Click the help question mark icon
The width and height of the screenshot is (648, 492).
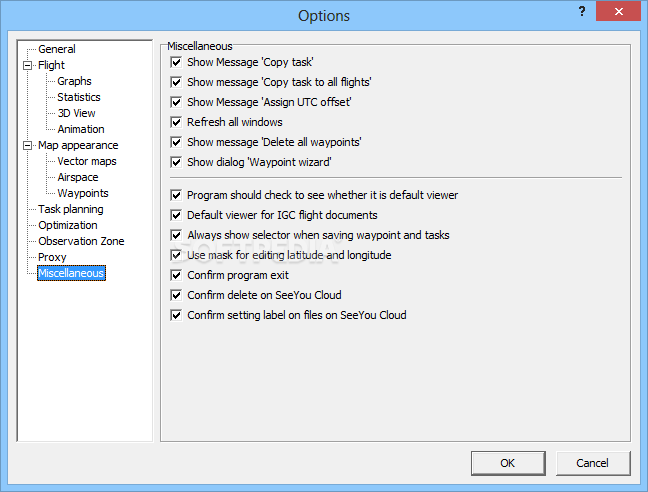[x=582, y=12]
